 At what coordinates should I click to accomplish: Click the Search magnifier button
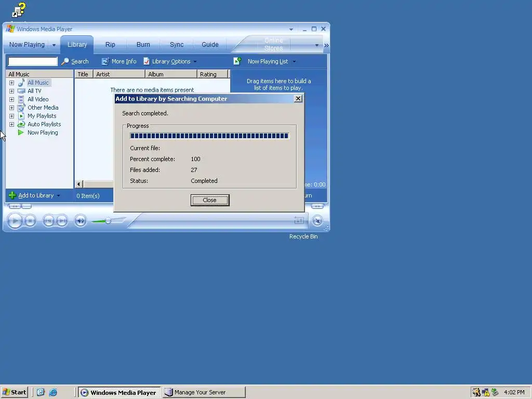tap(75, 61)
